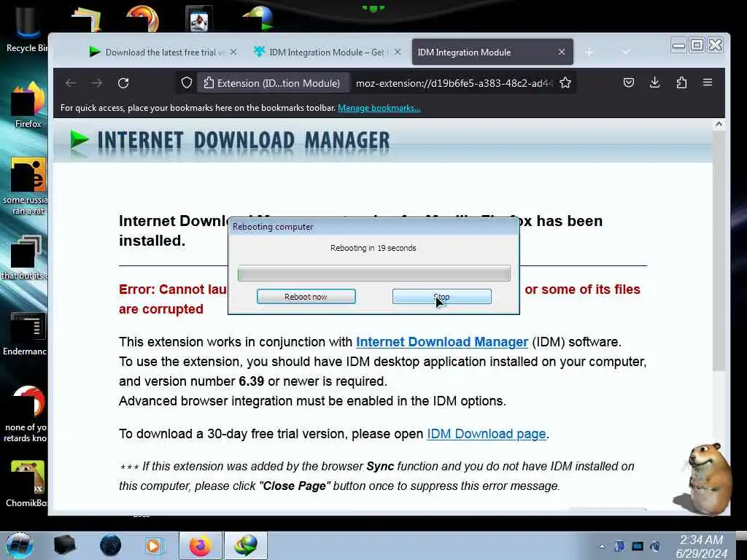Select the 'none of yo retards kno' desktop icon
Image resolution: width=747 pixels, height=560 pixels.
tap(26, 413)
